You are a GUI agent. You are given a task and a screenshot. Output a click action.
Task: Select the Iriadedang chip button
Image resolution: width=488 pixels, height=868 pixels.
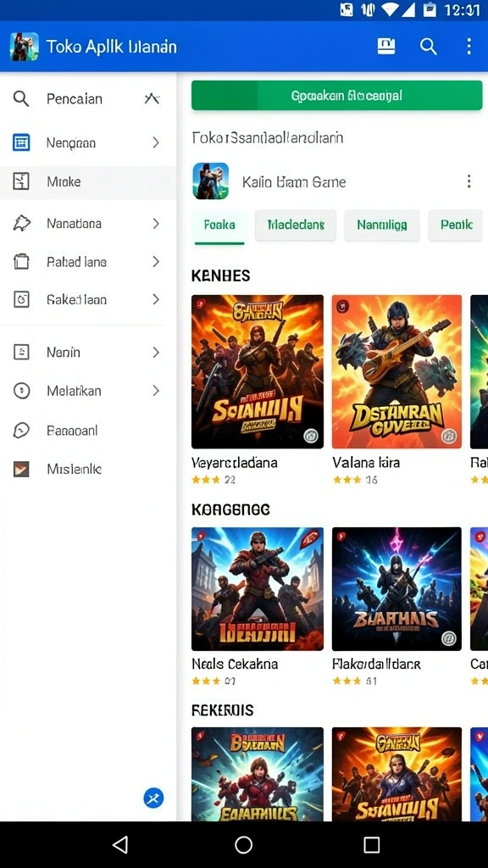(296, 225)
